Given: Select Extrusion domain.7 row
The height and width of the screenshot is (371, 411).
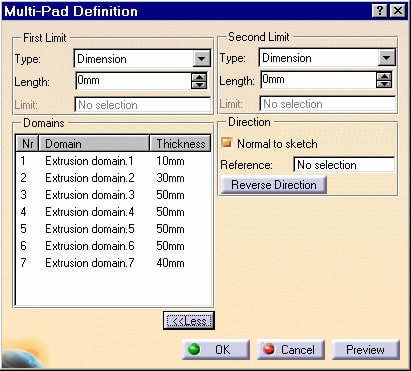Looking at the screenshot, I should point(113,263).
